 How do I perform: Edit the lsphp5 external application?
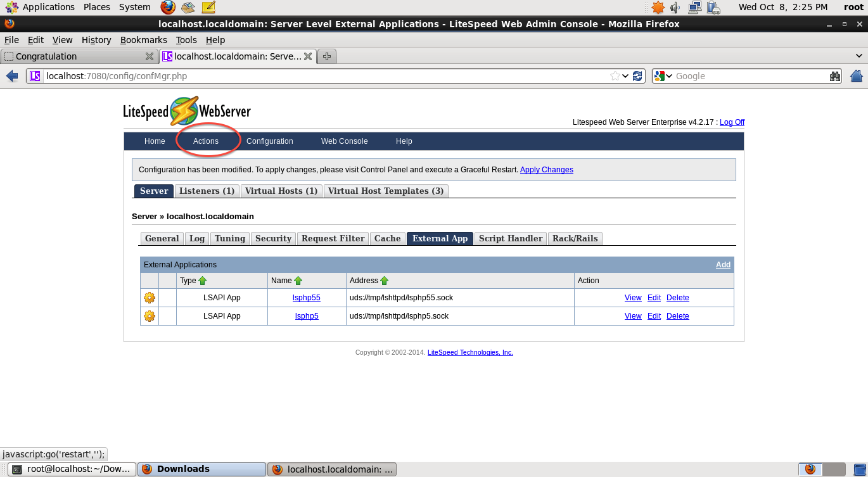(654, 316)
